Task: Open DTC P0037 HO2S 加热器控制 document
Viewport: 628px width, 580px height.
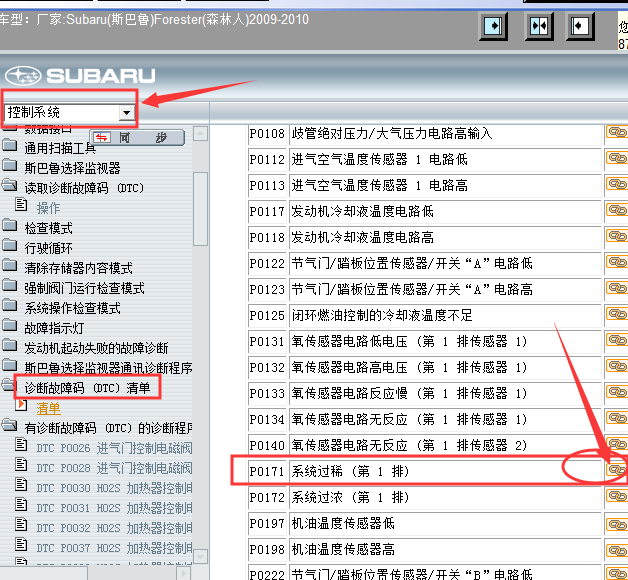Action: (114, 548)
